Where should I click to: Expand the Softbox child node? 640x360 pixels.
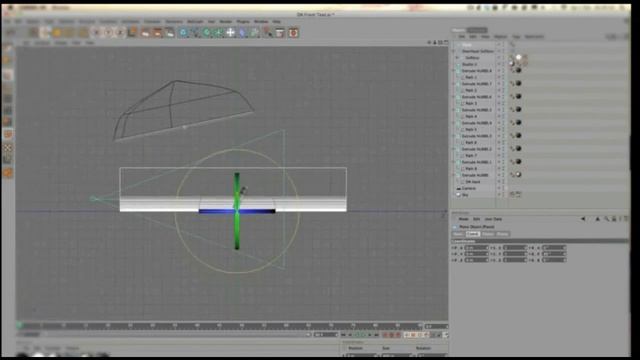click(x=458, y=58)
